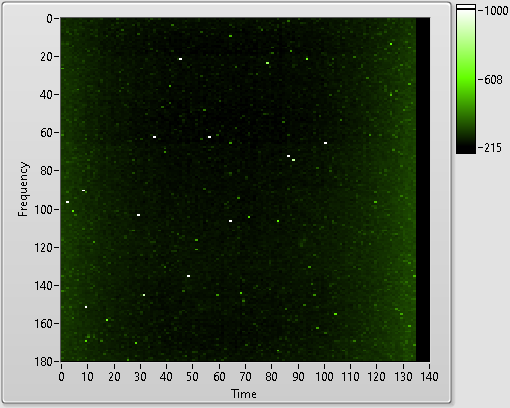This screenshot has width=510, height=408.
Task: Click the empty black band right of data
Action: [x=423, y=189]
